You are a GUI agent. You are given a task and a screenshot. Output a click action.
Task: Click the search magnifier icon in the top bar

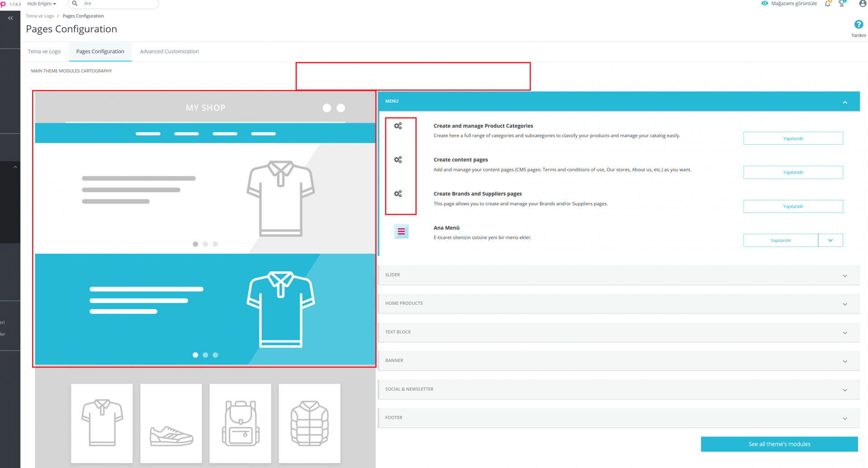tap(75, 4)
